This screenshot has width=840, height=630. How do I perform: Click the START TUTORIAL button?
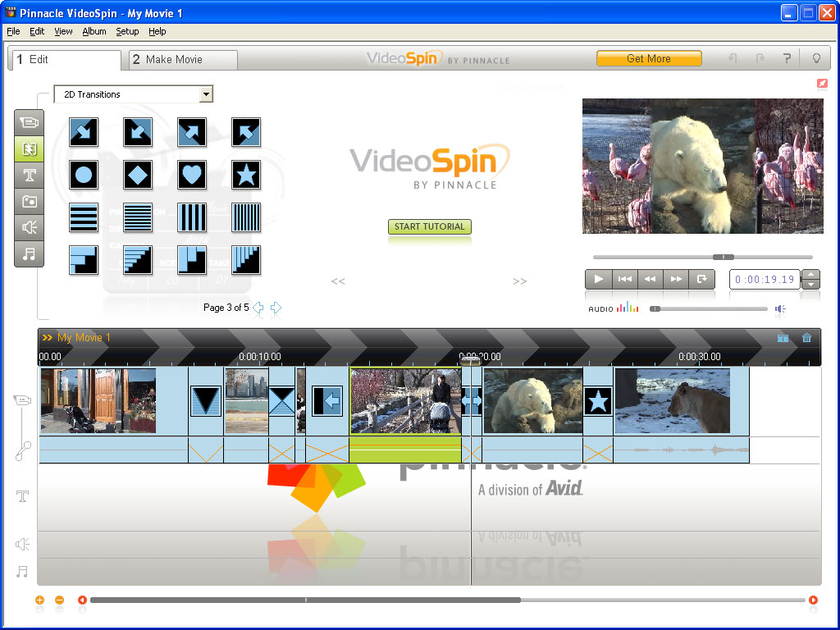(429, 226)
